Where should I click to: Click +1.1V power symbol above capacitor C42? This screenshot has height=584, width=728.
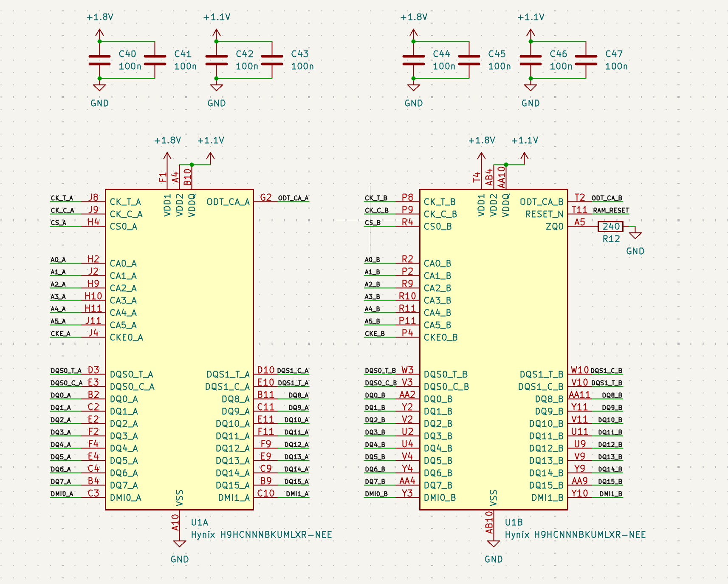[x=217, y=33]
